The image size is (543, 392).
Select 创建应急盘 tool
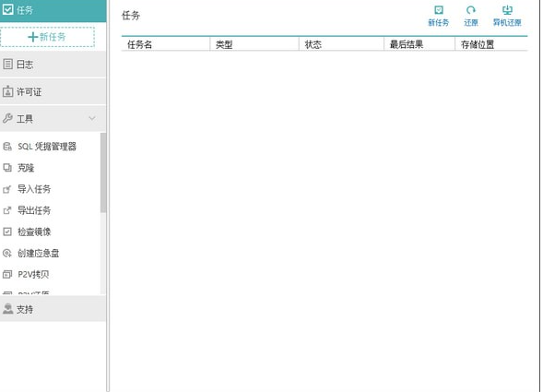(x=39, y=253)
